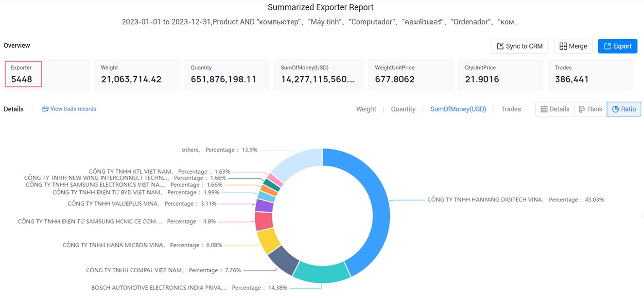Click the QtyUnitPrice value 21.9016
644x298 pixels.
(x=482, y=79)
